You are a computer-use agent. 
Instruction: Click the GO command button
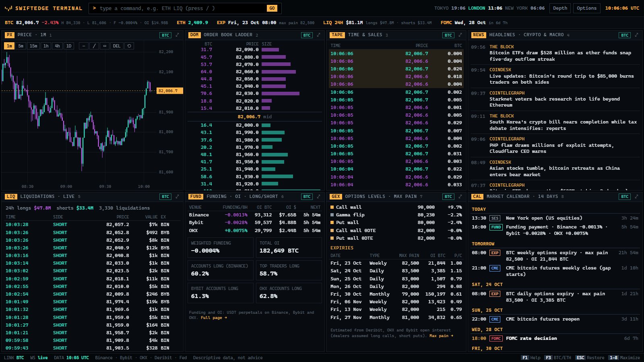(x=272, y=8)
